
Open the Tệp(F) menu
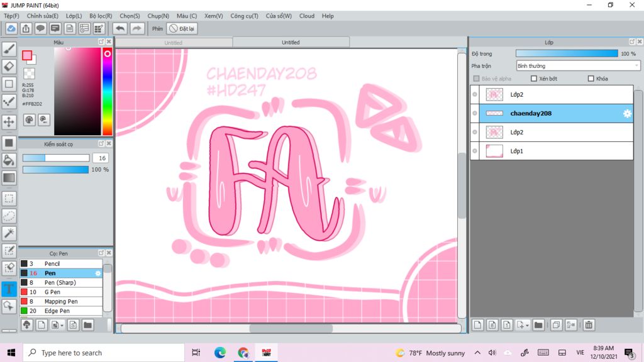tap(11, 16)
